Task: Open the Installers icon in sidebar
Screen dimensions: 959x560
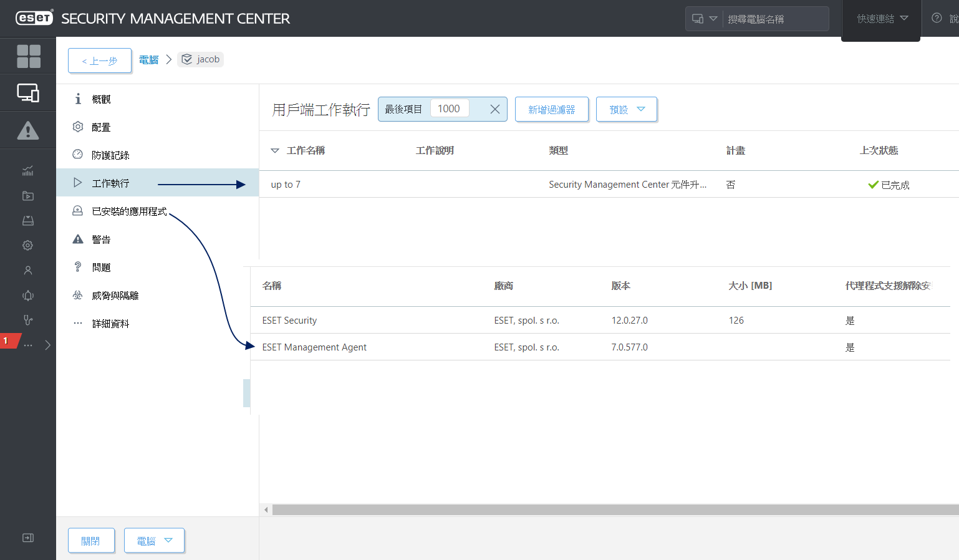Action: tap(28, 221)
